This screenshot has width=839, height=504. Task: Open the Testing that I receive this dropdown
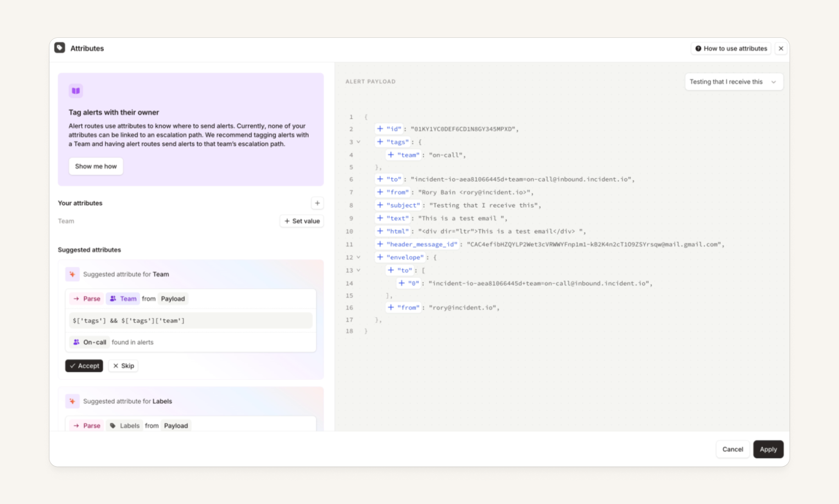point(734,82)
